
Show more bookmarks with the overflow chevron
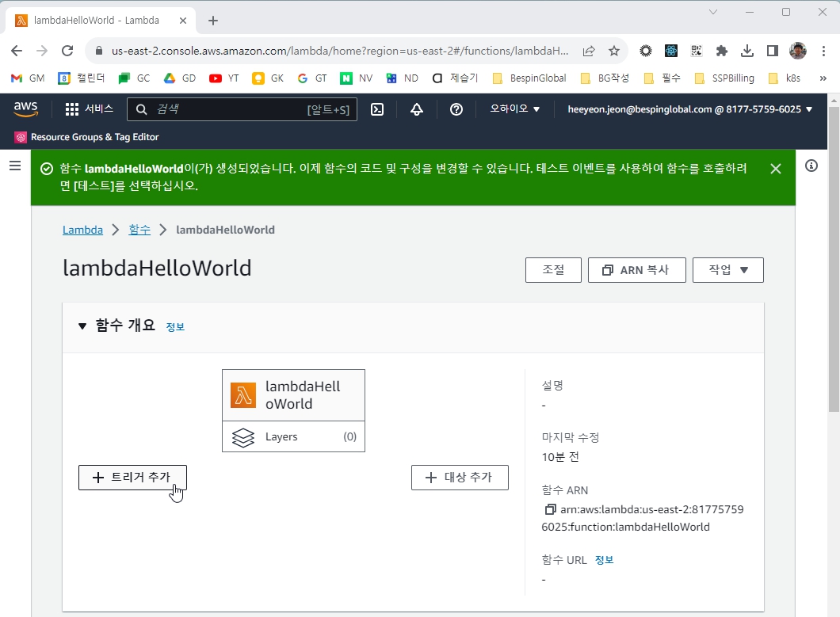(823, 78)
